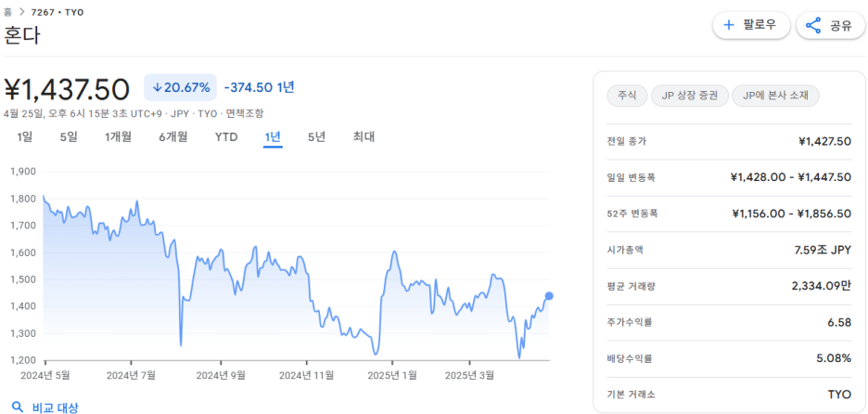Switch chart to 1일 range
The image size is (868, 414).
point(25,136)
